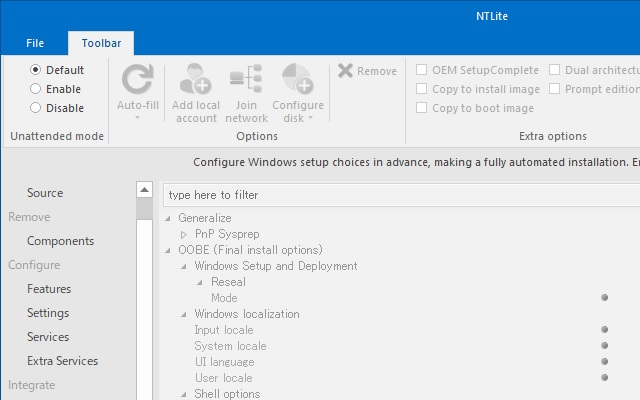Screen dimensions: 640x400
Task: Open the Extra Services page in sidebar
Action: tap(62, 361)
